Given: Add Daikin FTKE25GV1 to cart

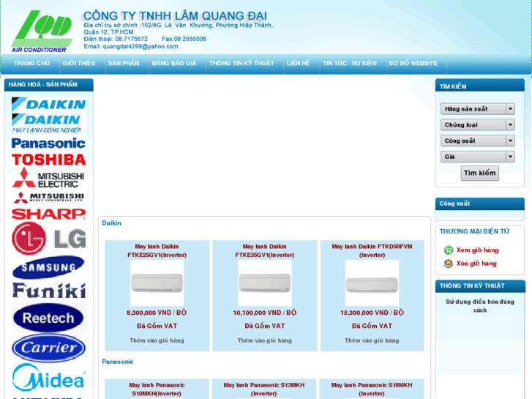Looking at the screenshot, I should (157, 340).
